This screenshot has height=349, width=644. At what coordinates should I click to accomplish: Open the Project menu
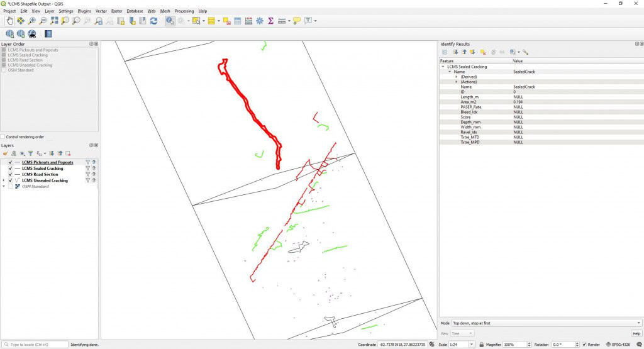pyautogui.click(x=9, y=11)
